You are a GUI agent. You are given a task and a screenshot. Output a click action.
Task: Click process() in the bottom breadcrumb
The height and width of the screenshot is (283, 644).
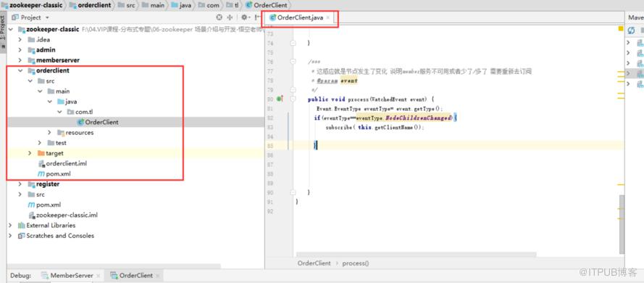(356, 263)
